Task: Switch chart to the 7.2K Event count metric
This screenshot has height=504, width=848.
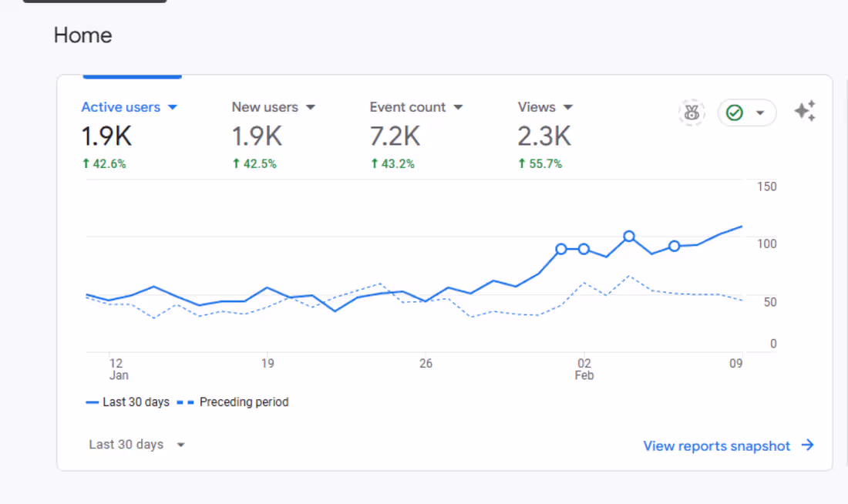Action: click(395, 136)
